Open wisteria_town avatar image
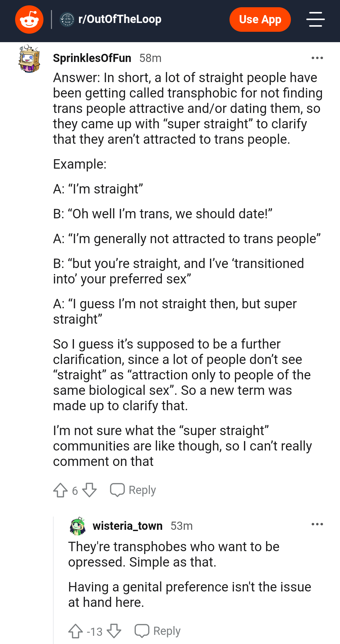Screen dimensions: 340x644 (77, 526)
